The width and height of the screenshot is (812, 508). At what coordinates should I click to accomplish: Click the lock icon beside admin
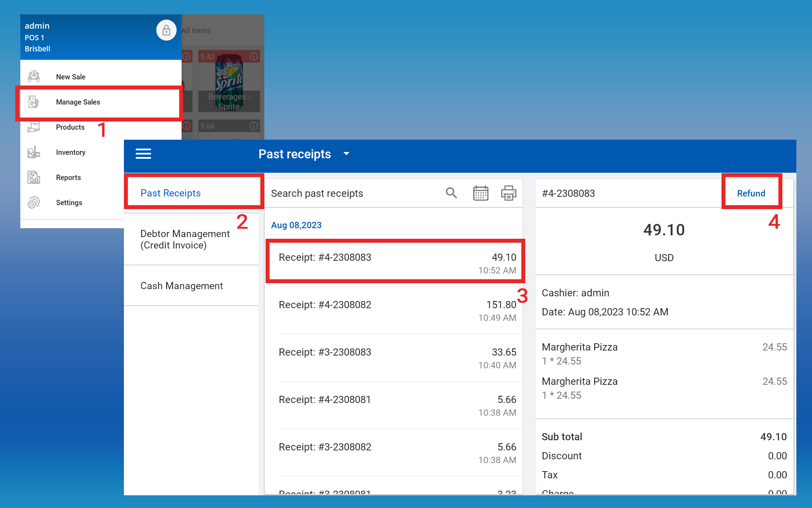pos(166,30)
